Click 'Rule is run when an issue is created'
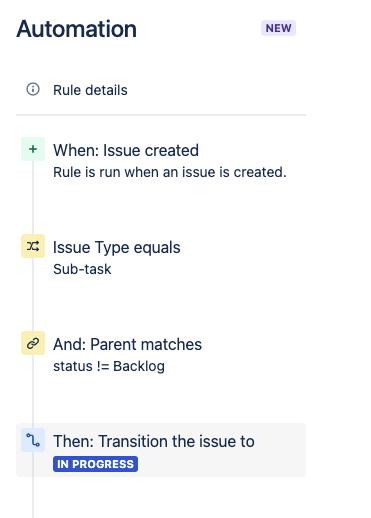Image resolution: width=371 pixels, height=518 pixels. [x=170, y=172]
